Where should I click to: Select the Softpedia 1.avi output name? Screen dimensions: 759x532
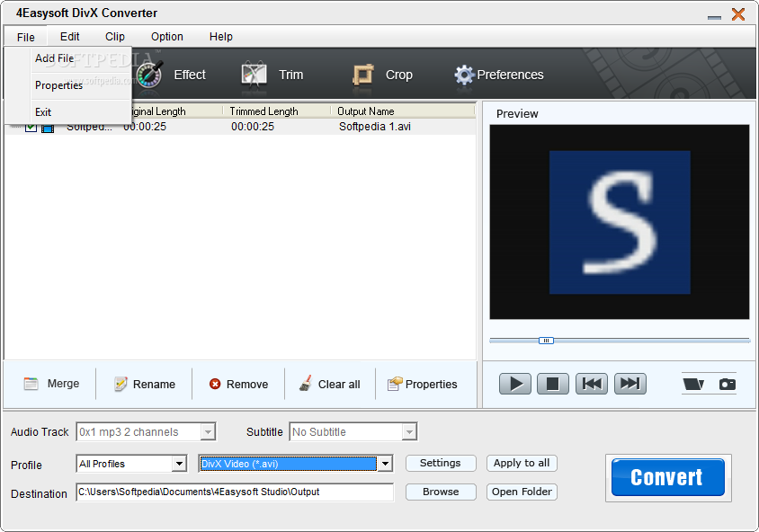click(375, 127)
